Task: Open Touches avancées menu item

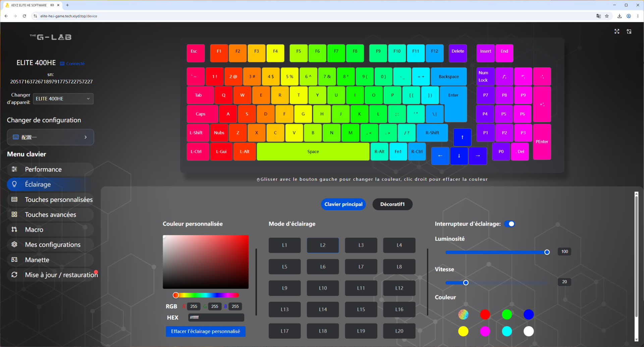Action: (50, 215)
